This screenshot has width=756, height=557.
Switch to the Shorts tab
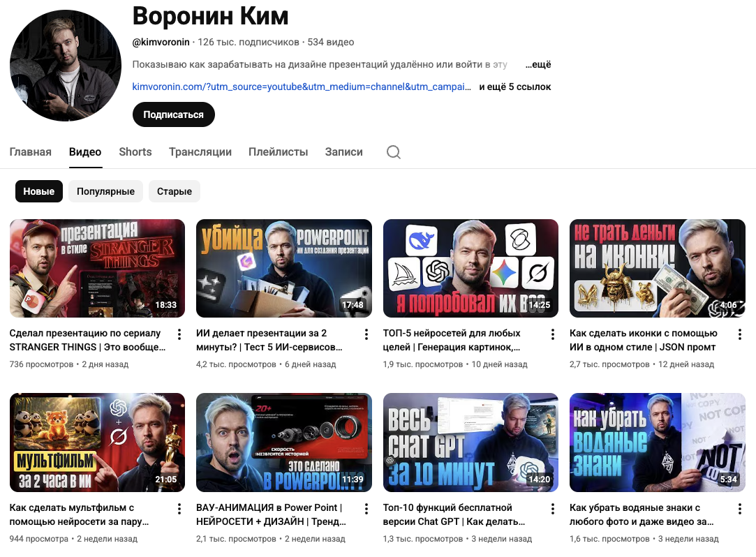tap(135, 152)
